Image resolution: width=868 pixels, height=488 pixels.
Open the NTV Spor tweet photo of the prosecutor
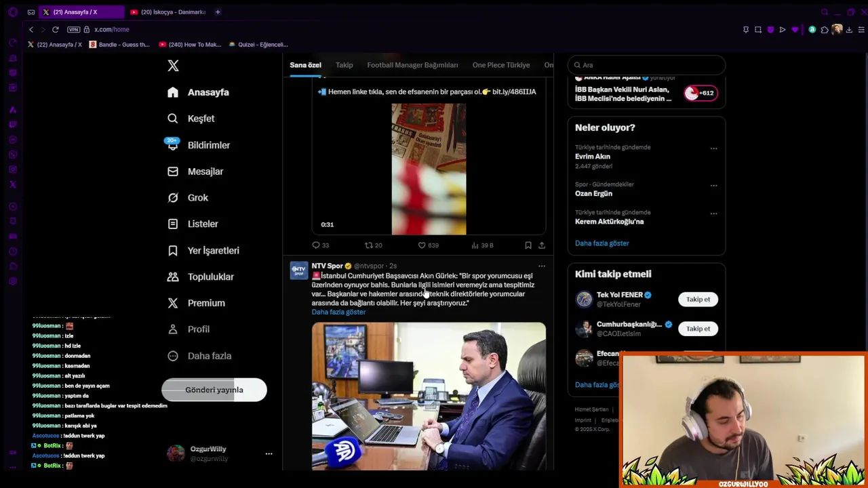coord(429,396)
